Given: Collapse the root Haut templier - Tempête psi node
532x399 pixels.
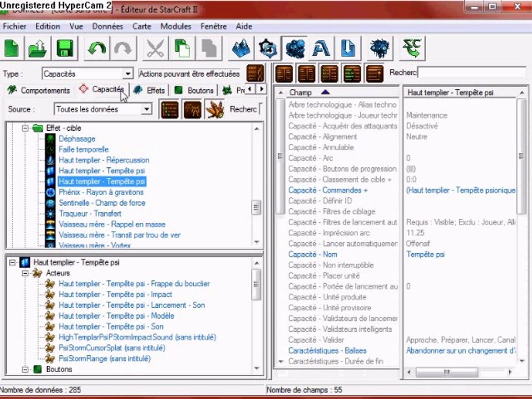Looking at the screenshot, I should tap(12, 263).
